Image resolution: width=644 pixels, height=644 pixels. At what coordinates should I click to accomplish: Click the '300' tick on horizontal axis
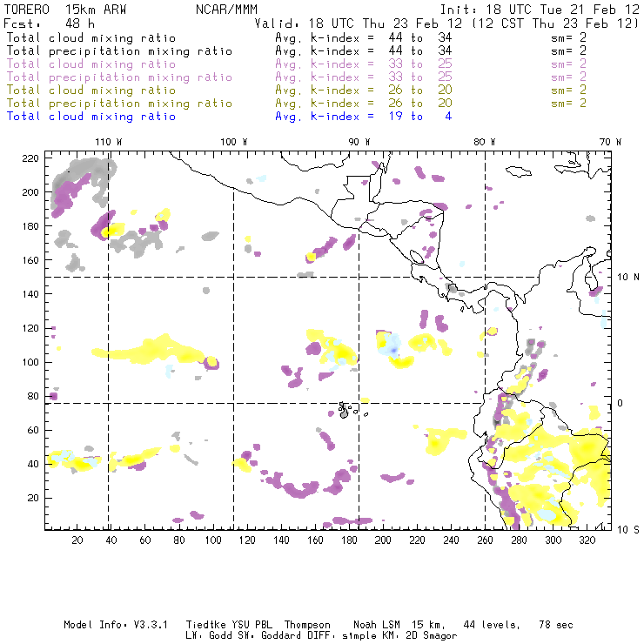553,540
